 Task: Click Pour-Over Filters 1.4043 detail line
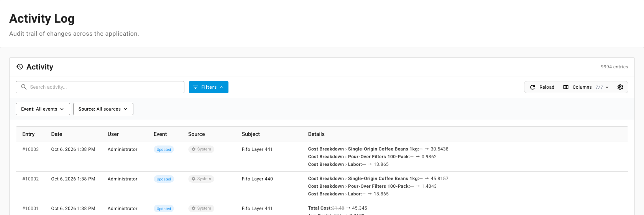372,186
